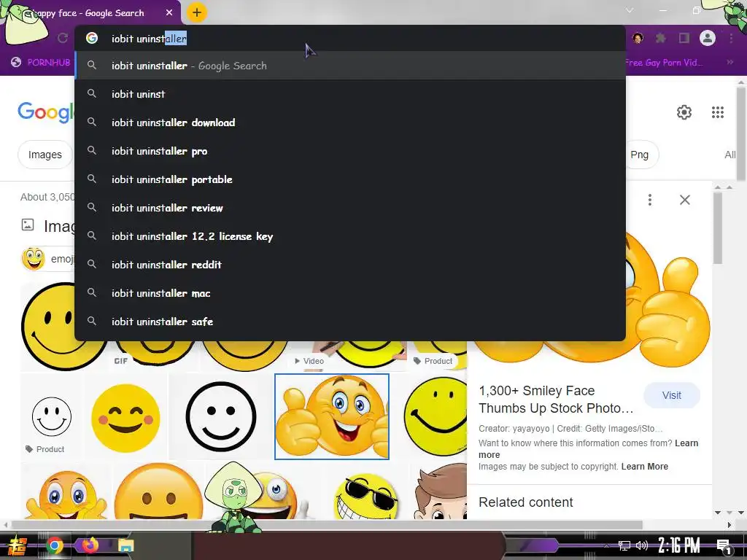Open the black outline smiley face thumbnail

click(220, 416)
